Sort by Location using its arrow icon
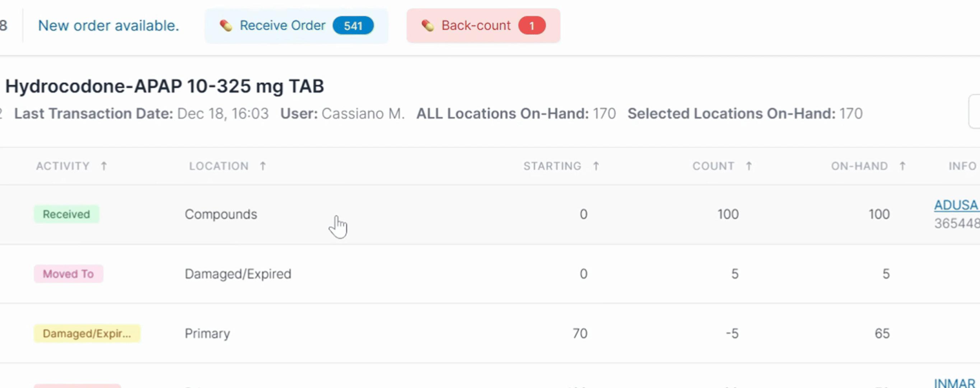The width and height of the screenshot is (980, 388). 263,166
